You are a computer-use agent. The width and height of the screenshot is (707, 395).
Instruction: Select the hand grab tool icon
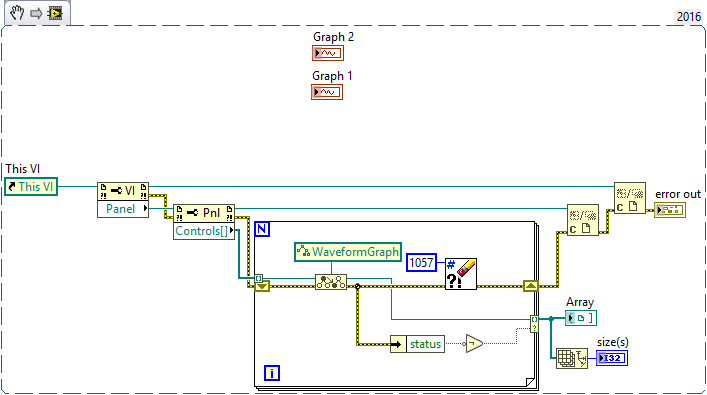pos(17,13)
